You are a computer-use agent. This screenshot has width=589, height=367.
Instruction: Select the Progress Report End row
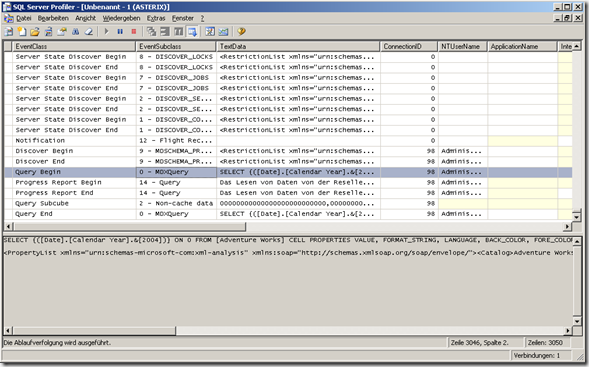coord(288,193)
